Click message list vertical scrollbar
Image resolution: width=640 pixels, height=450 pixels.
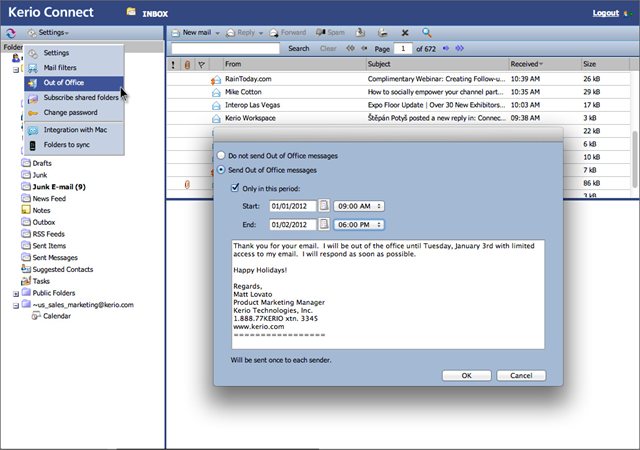point(635,159)
